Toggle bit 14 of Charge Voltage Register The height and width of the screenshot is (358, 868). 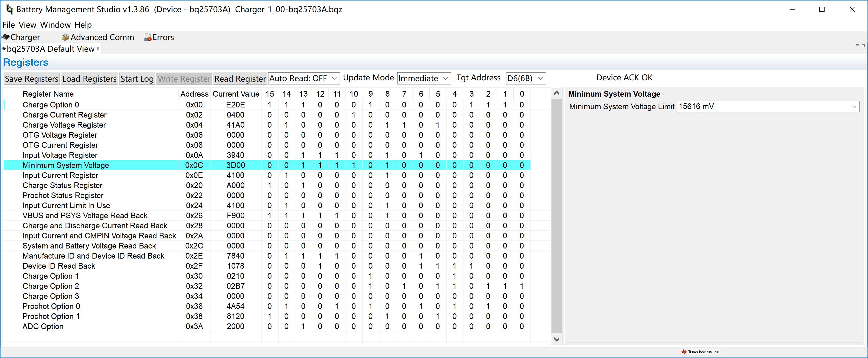click(x=286, y=125)
